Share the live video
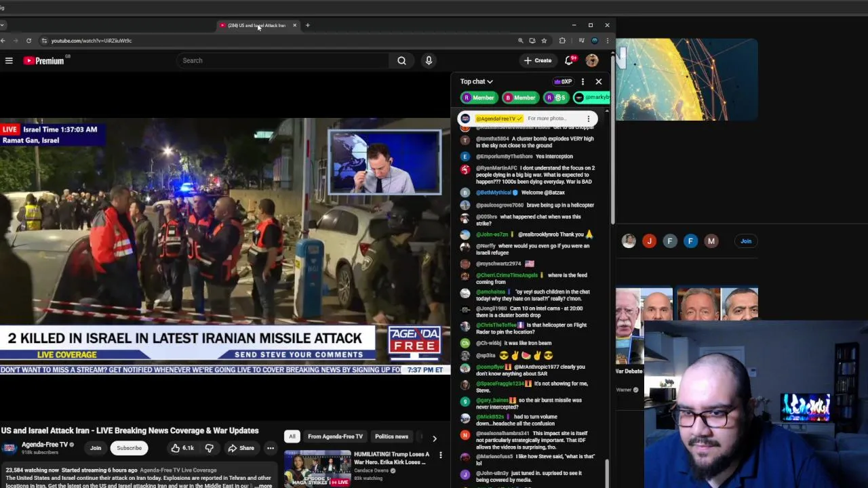The height and width of the screenshot is (488, 868). 241,448
